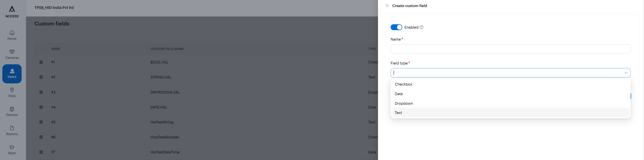Click rank #1 cell

53,62
